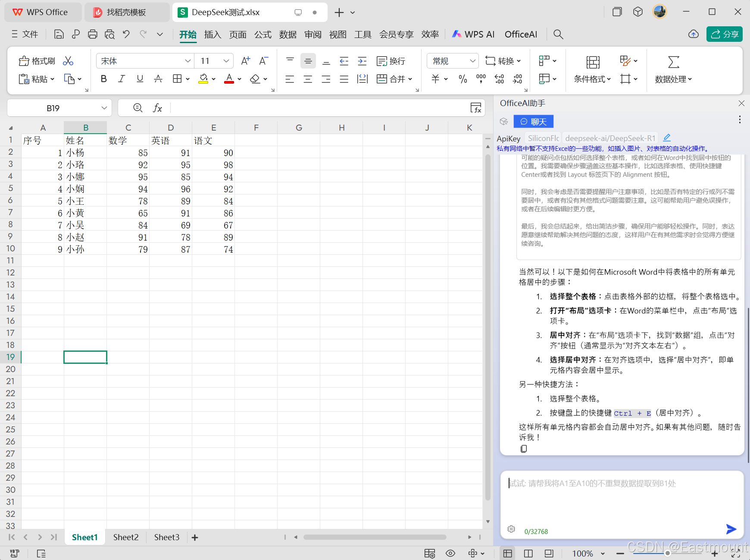This screenshot has height=560, width=750.
Task: Expand the Data Processing (数据处理) dropdown
Action: (690, 79)
